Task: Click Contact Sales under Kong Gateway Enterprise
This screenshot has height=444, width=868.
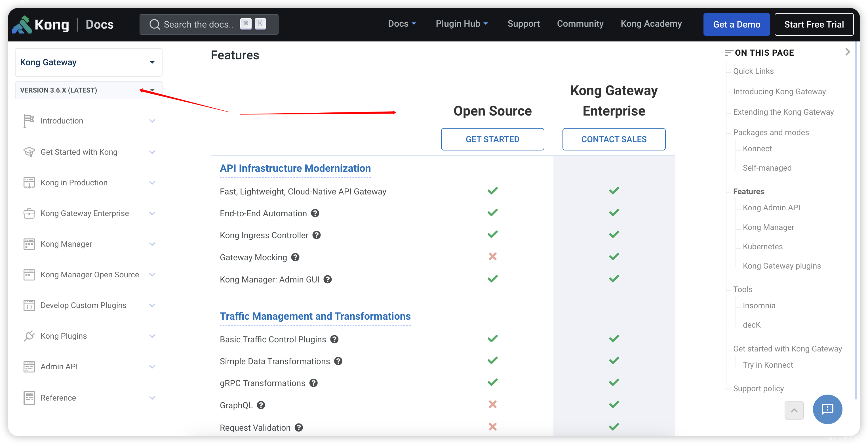Action: click(x=614, y=139)
